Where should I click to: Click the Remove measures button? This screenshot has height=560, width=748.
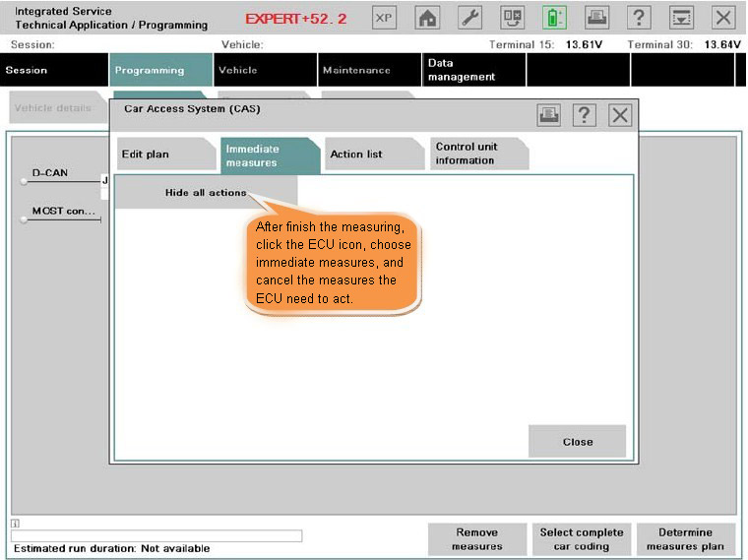pos(477,539)
